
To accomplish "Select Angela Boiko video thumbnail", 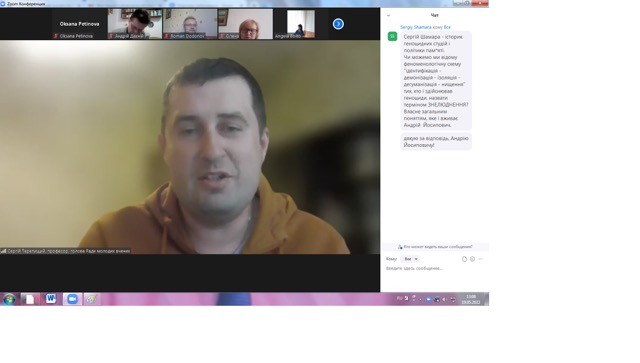I will pyautogui.click(x=301, y=24).
